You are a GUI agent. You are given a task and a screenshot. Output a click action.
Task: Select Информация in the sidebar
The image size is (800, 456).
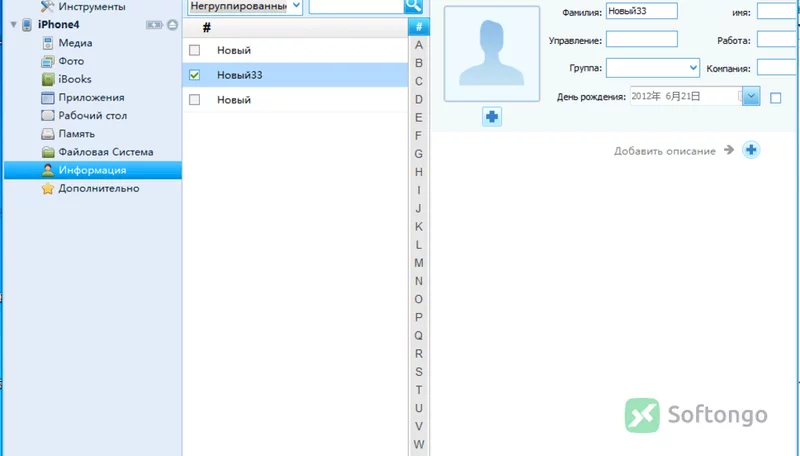tap(92, 170)
